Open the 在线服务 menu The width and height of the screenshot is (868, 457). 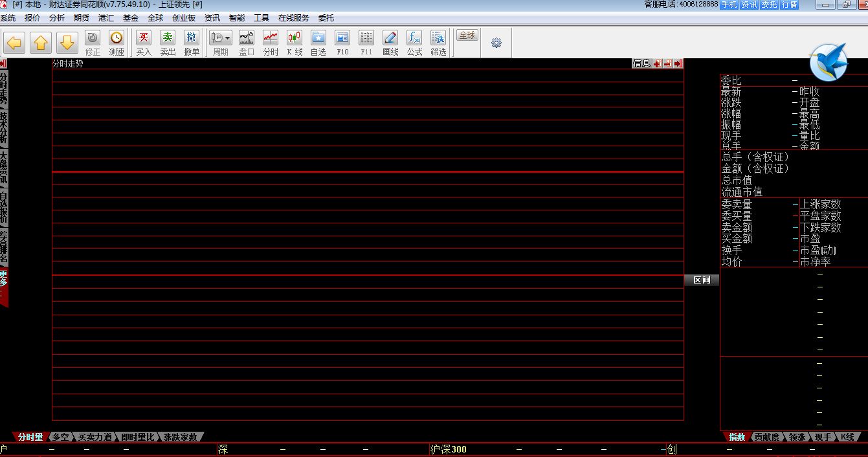click(x=293, y=18)
